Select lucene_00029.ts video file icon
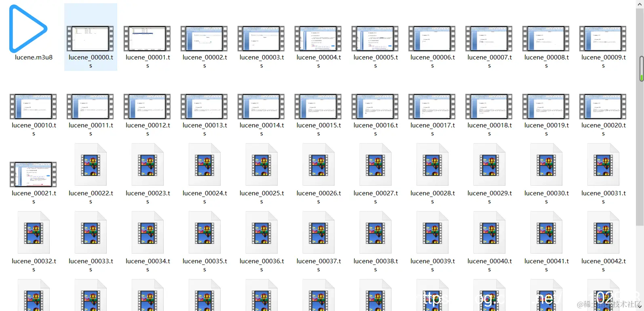Viewport: 644px width, 311px height. click(x=489, y=165)
